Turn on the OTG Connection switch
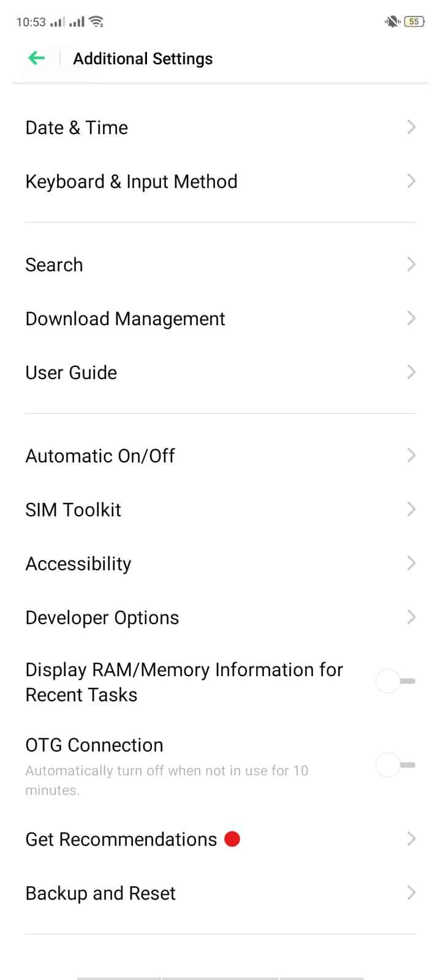441x980 pixels. tap(396, 766)
